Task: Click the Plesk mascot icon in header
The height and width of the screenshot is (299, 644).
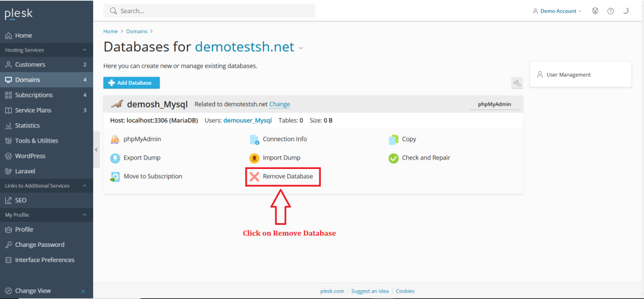Action: [x=595, y=11]
